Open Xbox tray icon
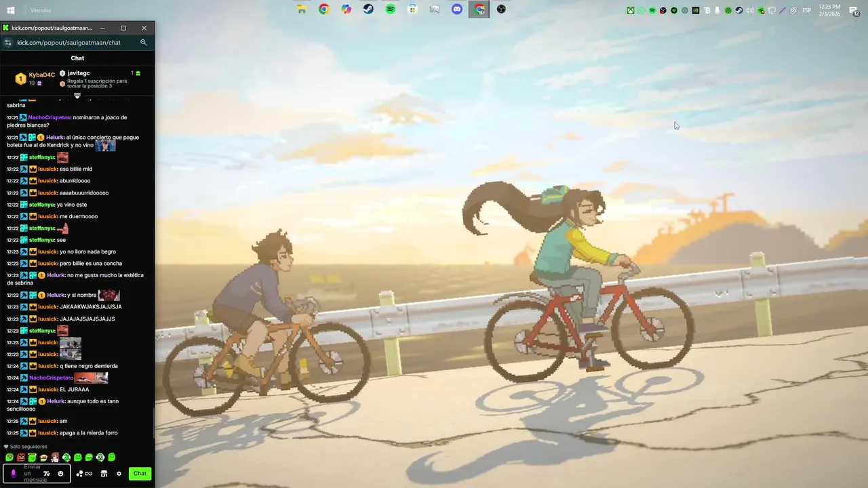This screenshot has width=868, height=488. (x=631, y=10)
